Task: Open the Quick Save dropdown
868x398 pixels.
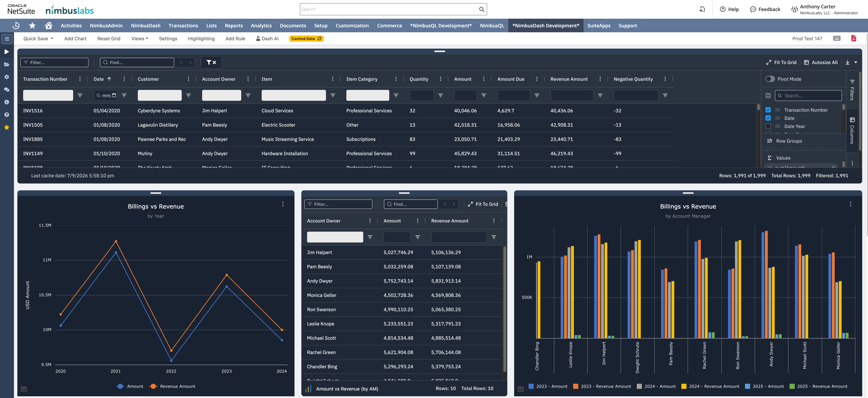Action: [38, 38]
